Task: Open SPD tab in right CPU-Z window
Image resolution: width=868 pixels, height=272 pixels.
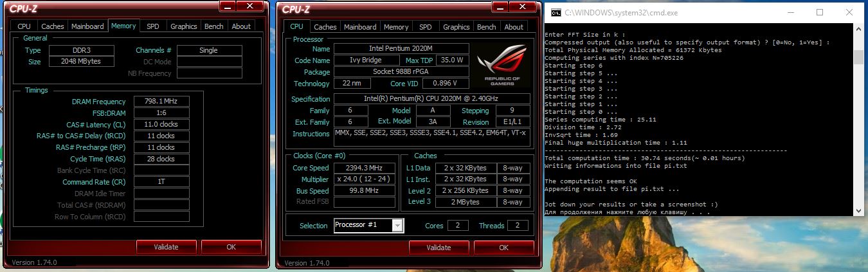Action: pos(425,27)
